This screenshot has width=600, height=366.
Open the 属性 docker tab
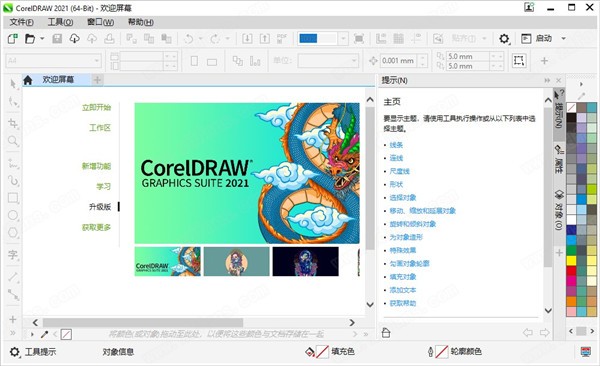click(x=559, y=159)
